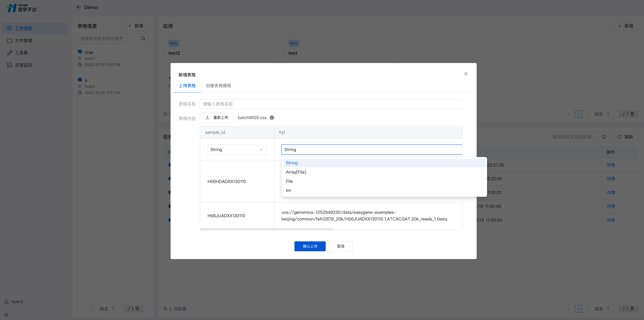Remove the uploaded batchWGS.csv file
644x320 pixels.
272,118
